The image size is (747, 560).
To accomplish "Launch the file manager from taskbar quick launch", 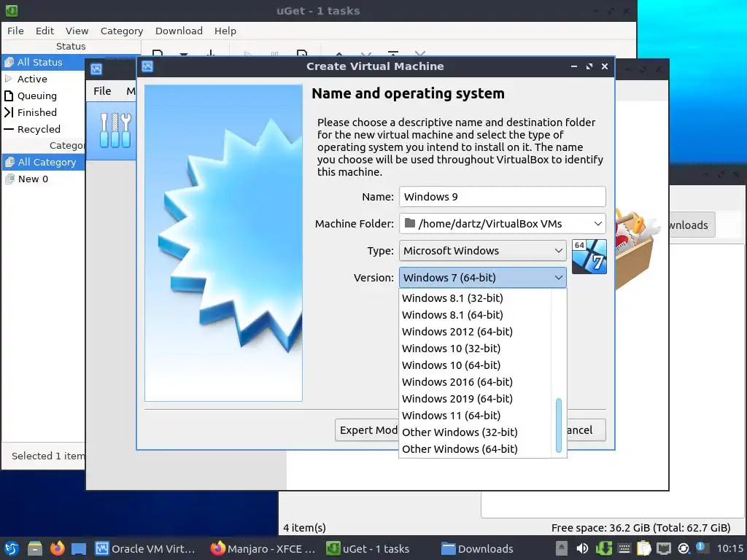I will pyautogui.click(x=35, y=548).
